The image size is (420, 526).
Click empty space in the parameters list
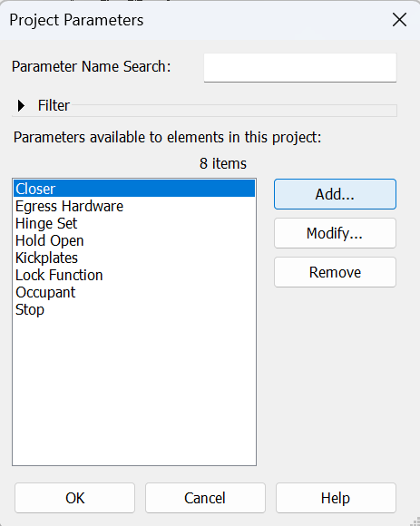click(x=134, y=389)
